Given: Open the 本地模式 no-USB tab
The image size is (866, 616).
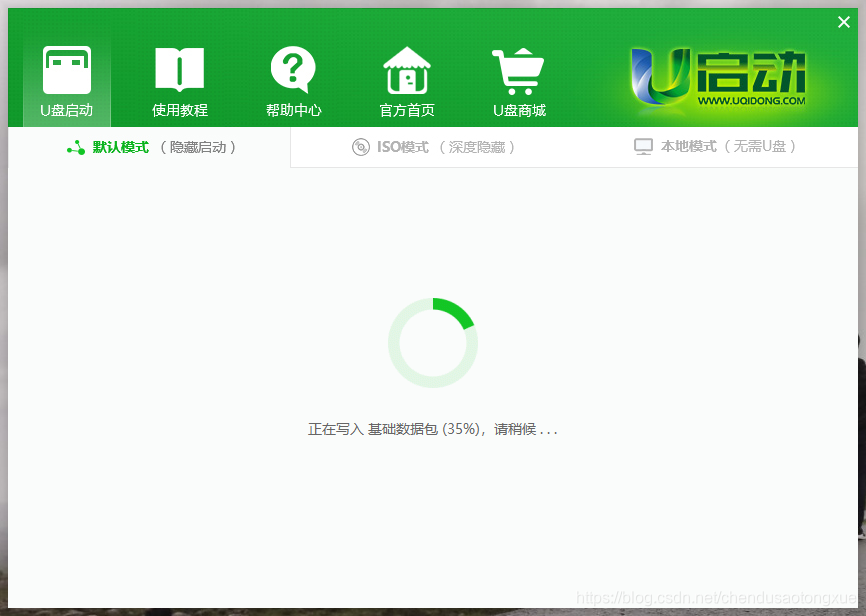Looking at the screenshot, I should click(x=700, y=146).
